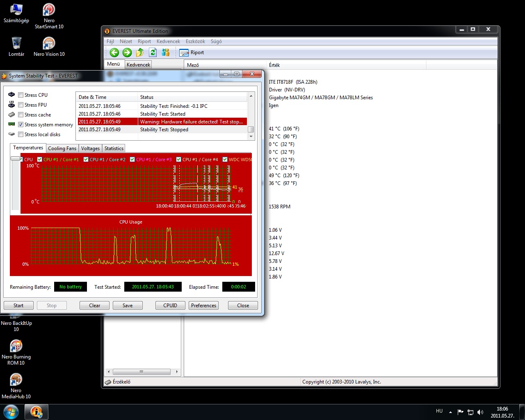Open the Fájl menu
This screenshot has width=525, height=420.
110,41
